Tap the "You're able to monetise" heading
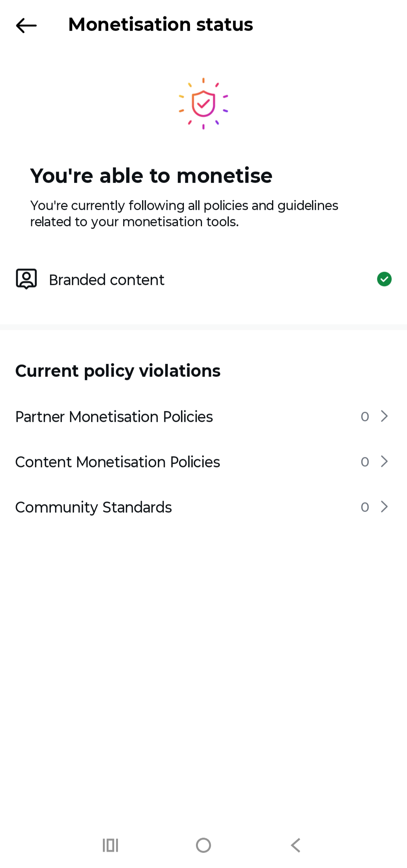 pyautogui.click(x=151, y=176)
